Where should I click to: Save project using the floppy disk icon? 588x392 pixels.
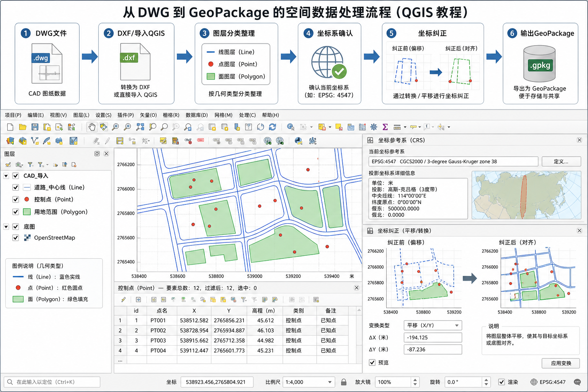pos(35,127)
